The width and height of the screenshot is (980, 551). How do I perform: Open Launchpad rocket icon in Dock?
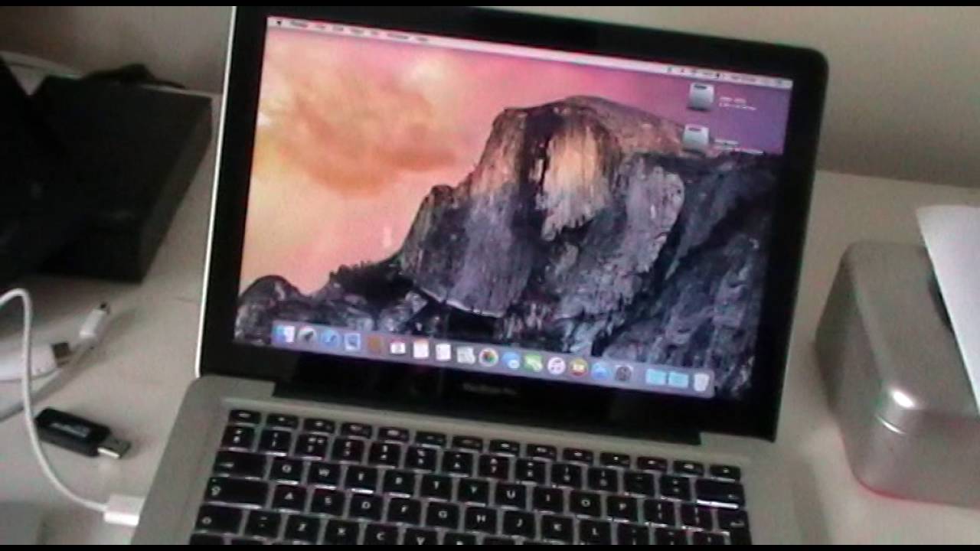(x=307, y=335)
